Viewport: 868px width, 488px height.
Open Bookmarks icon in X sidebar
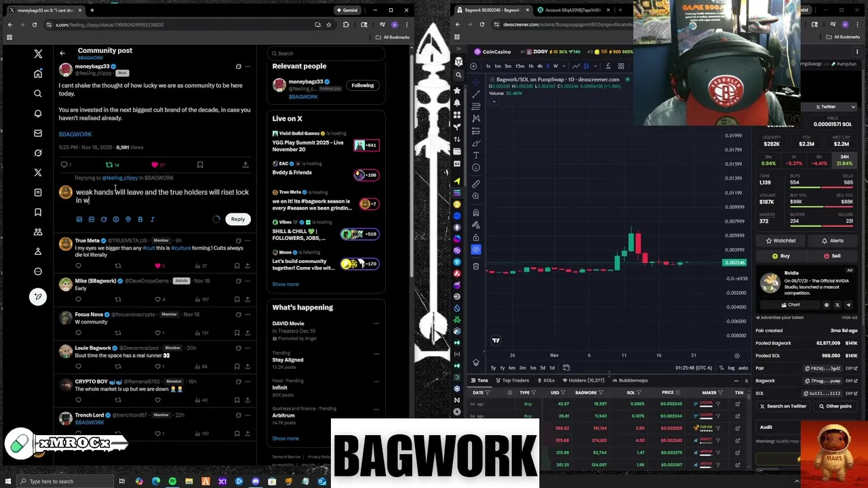pos(38,212)
